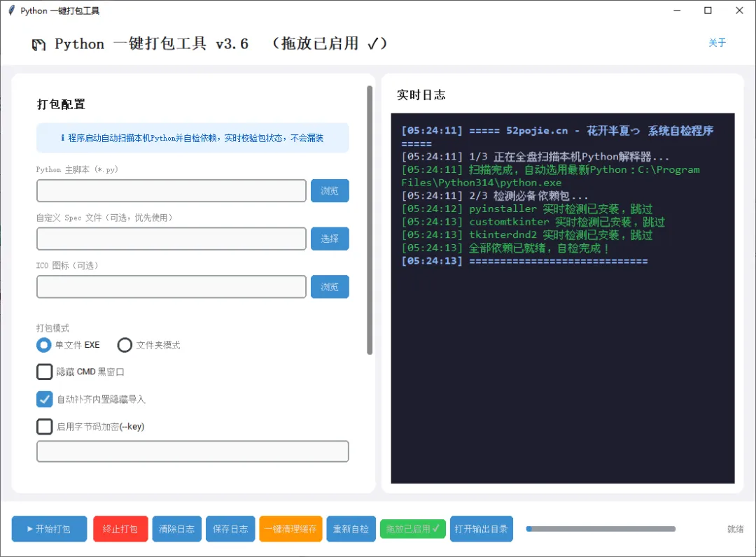
Task: Click the 打包配置 panel heading
Action: pyautogui.click(x=61, y=104)
